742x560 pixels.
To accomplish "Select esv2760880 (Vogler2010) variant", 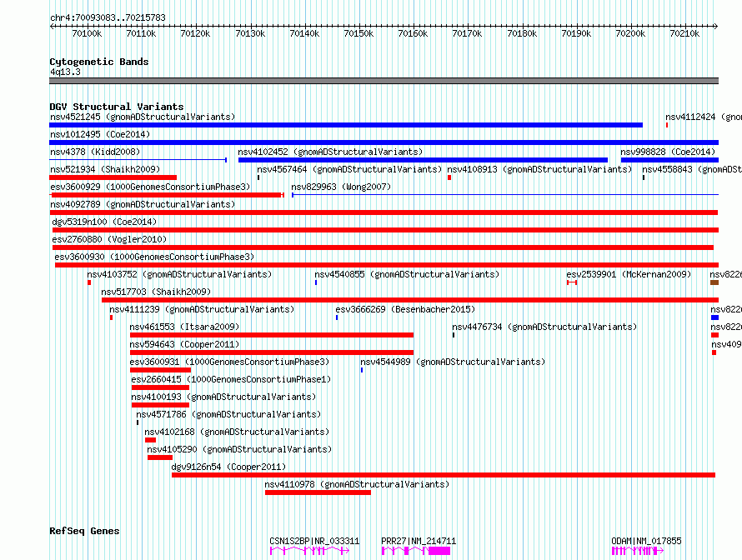I will [x=109, y=239].
